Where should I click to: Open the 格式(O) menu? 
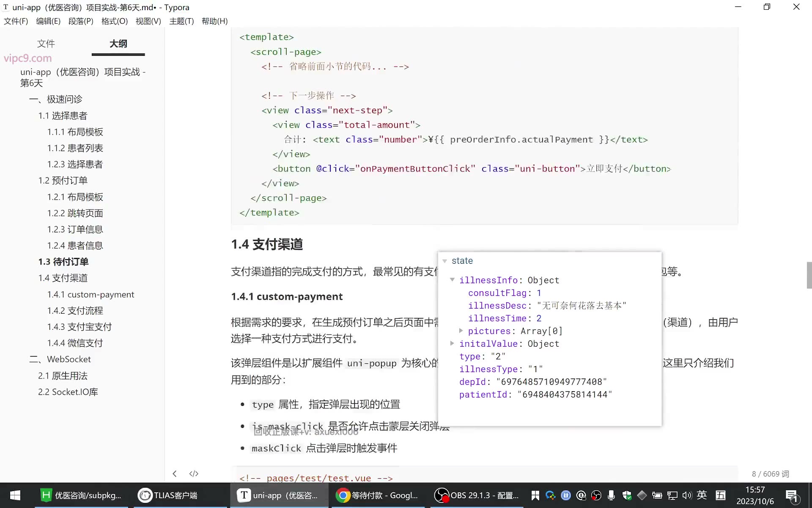coord(115,21)
